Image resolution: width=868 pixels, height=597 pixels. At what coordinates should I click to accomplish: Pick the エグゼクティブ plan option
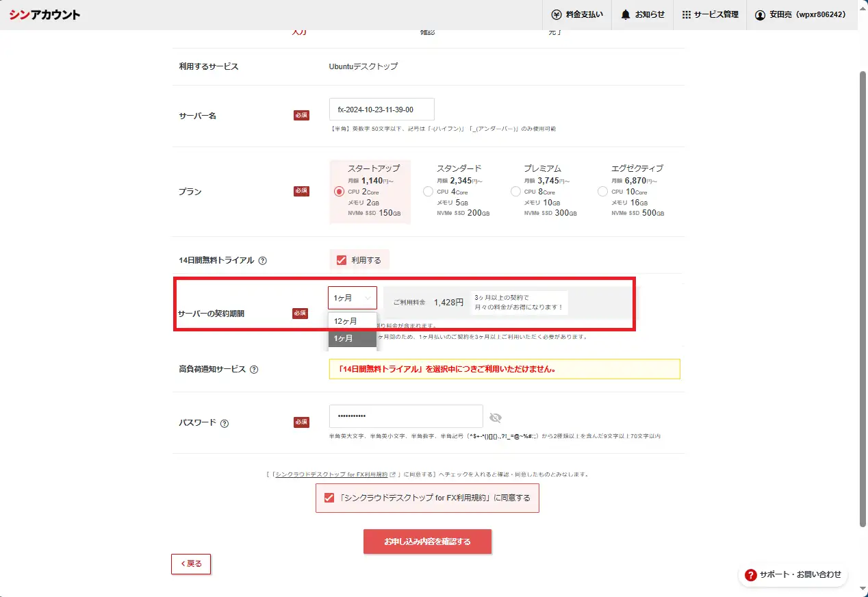(602, 192)
